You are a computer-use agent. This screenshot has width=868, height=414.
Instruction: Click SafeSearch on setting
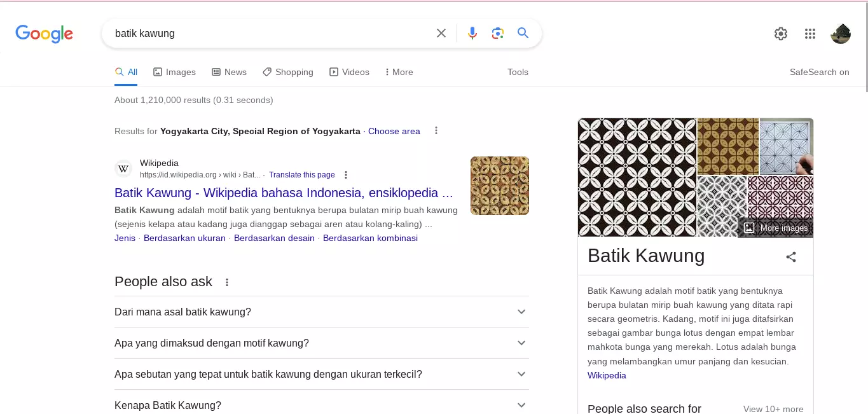click(x=819, y=72)
